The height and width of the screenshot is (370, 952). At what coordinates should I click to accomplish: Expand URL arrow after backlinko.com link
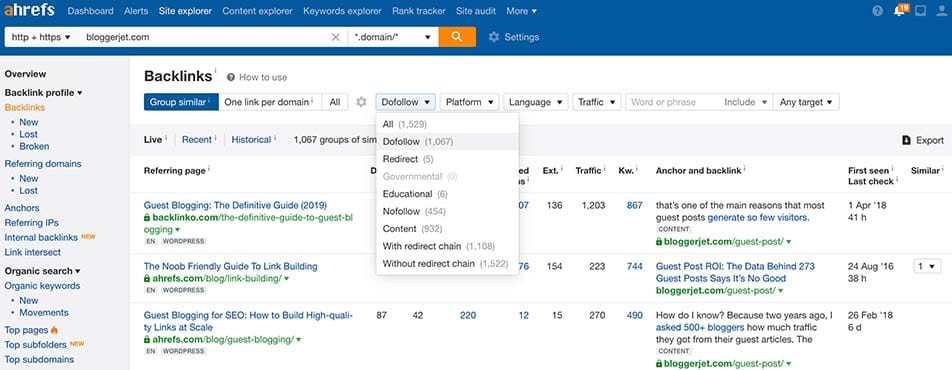coord(177,230)
